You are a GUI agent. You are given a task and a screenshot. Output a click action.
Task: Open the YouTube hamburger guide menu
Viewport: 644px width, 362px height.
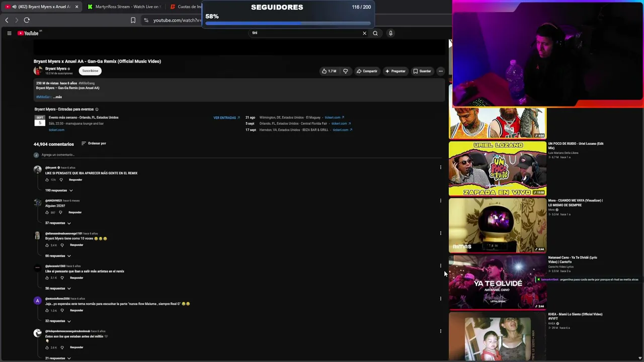(9, 33)
